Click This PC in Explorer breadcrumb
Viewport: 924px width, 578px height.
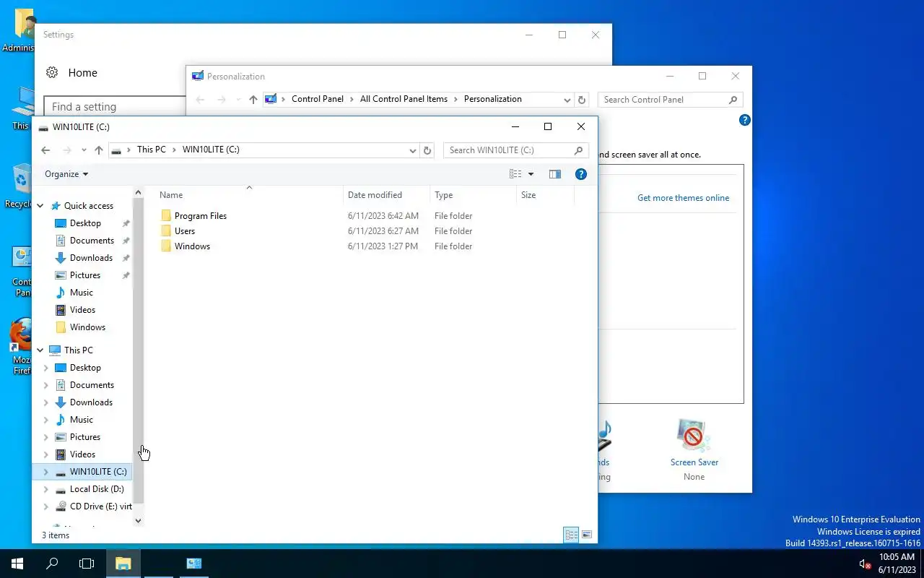pyautogui.click(x=151, y=150)
